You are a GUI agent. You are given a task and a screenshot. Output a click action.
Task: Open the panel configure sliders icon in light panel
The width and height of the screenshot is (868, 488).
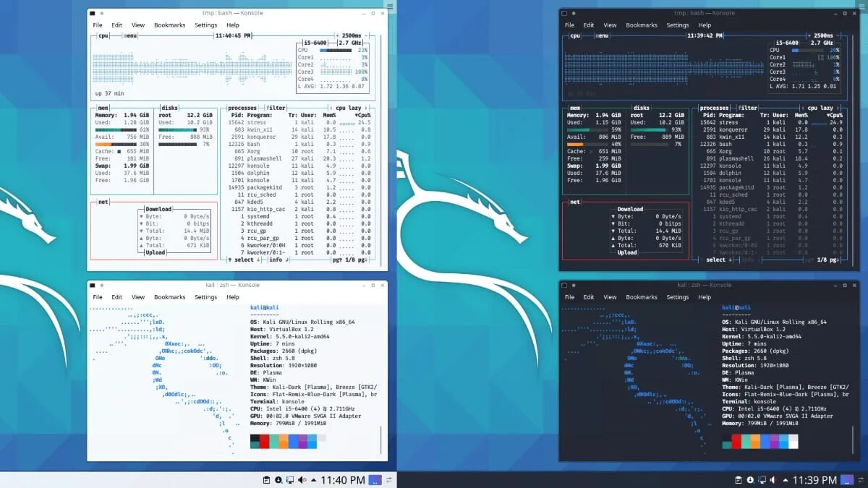[389, 480]
